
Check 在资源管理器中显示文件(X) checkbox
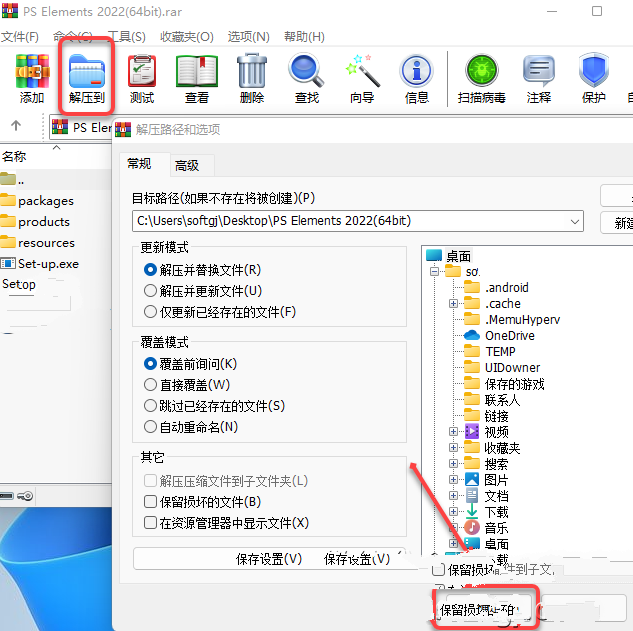[226, 523]
